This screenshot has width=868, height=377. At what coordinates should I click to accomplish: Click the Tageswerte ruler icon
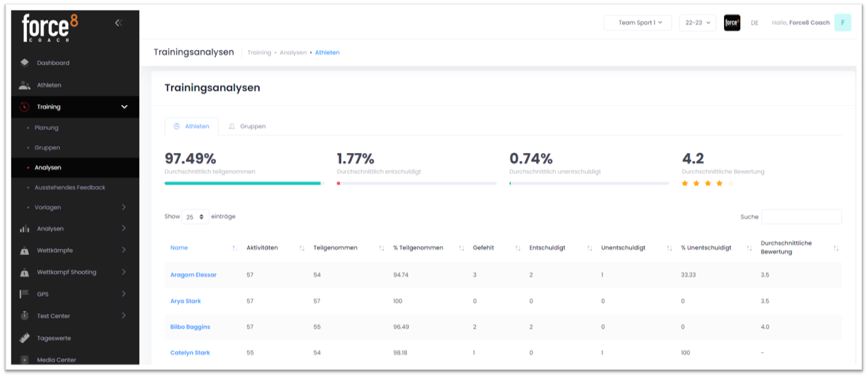click(24, 338)
